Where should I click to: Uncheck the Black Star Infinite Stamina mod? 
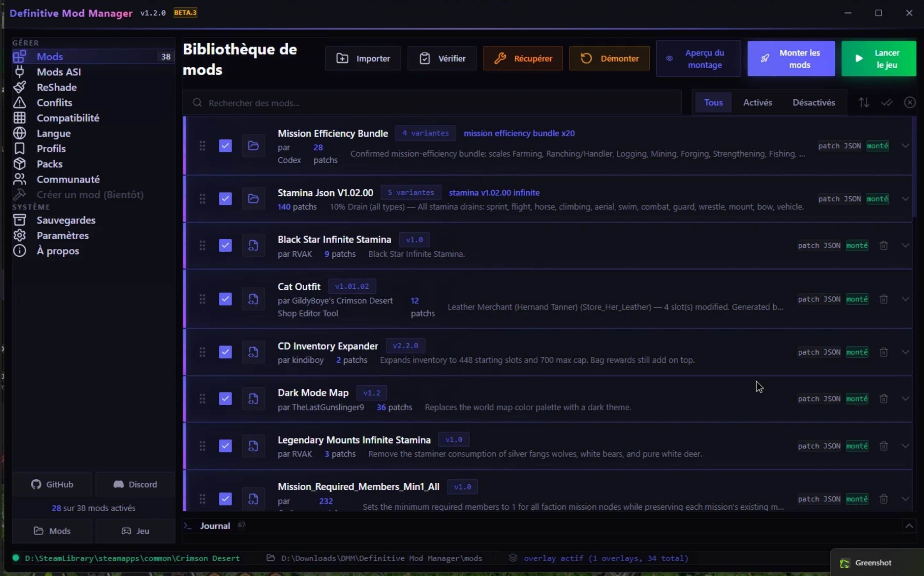point(225,245)
